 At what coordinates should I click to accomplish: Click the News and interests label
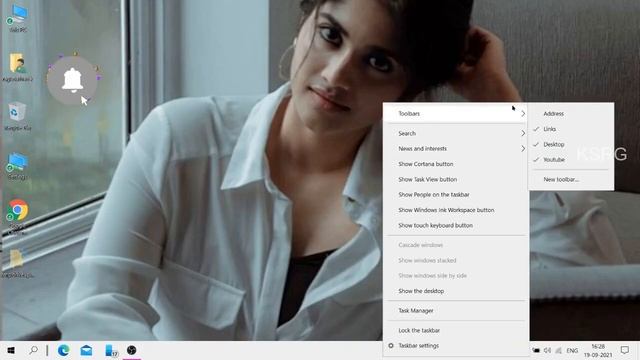(x=422, y=149)
